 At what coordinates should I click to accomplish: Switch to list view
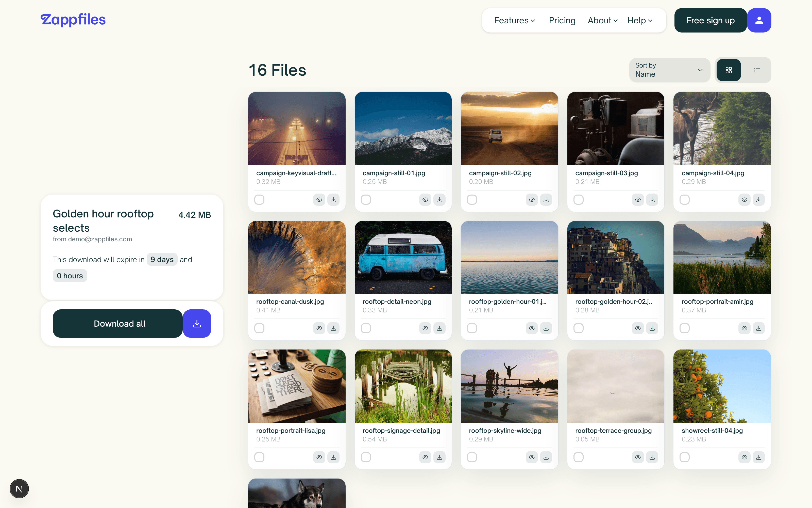[757, 70]
